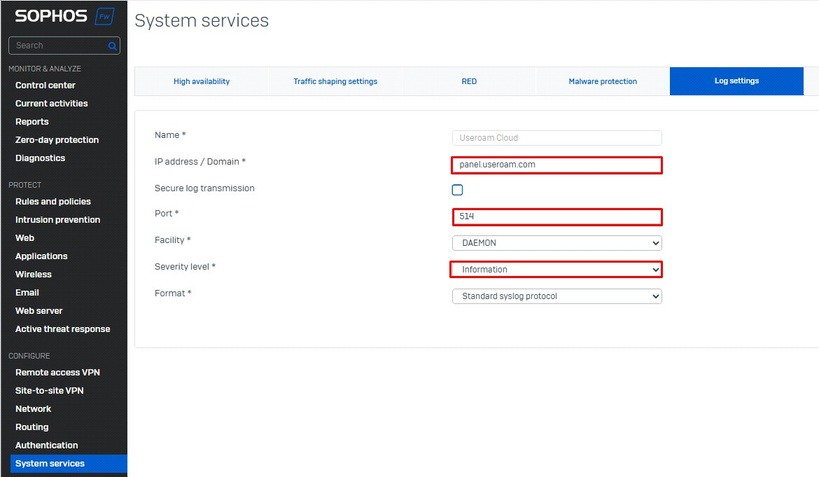The image size is (819, 477).
Task: Click the Sophos Fw logo badge
Action: pos(104,16)
